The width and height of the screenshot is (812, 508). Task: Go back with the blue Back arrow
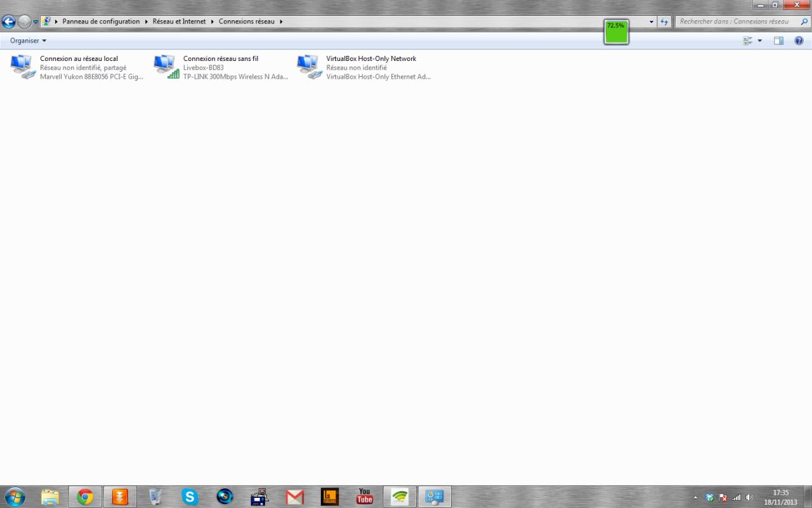coord(8,22)
